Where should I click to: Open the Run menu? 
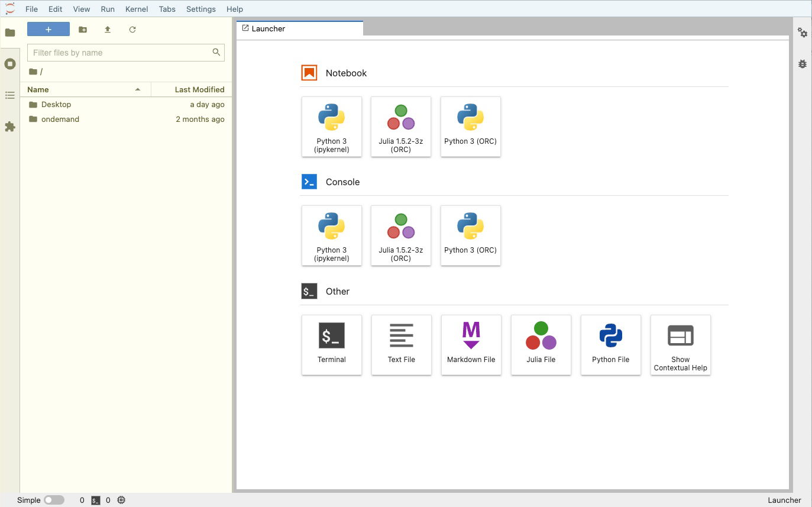click(x=108, y=9)
